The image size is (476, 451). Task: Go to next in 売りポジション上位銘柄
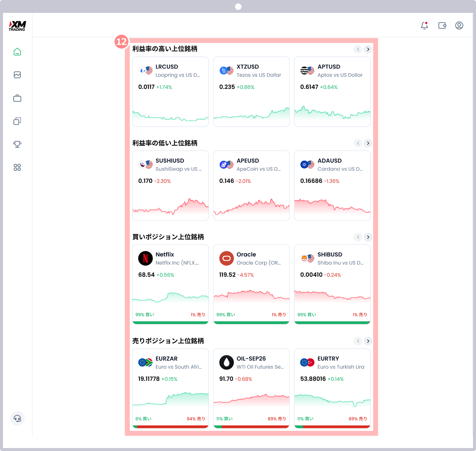[x=368, y=341]
